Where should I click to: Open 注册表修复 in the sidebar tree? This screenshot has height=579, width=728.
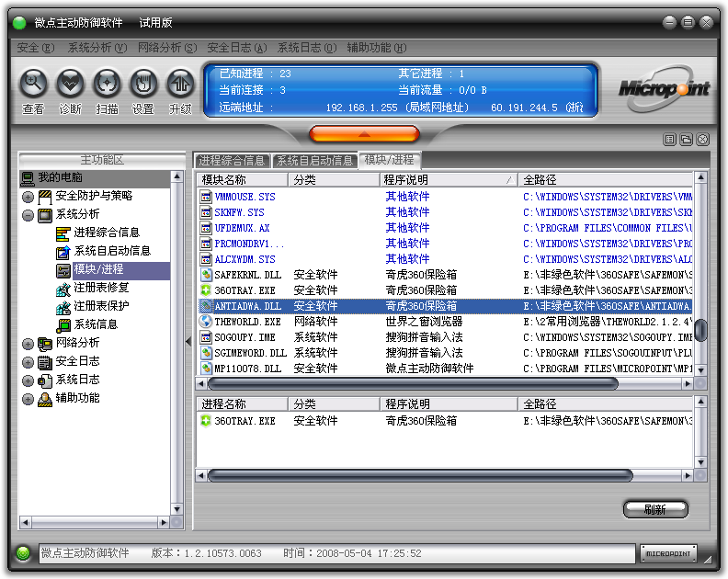click(101, 288)
